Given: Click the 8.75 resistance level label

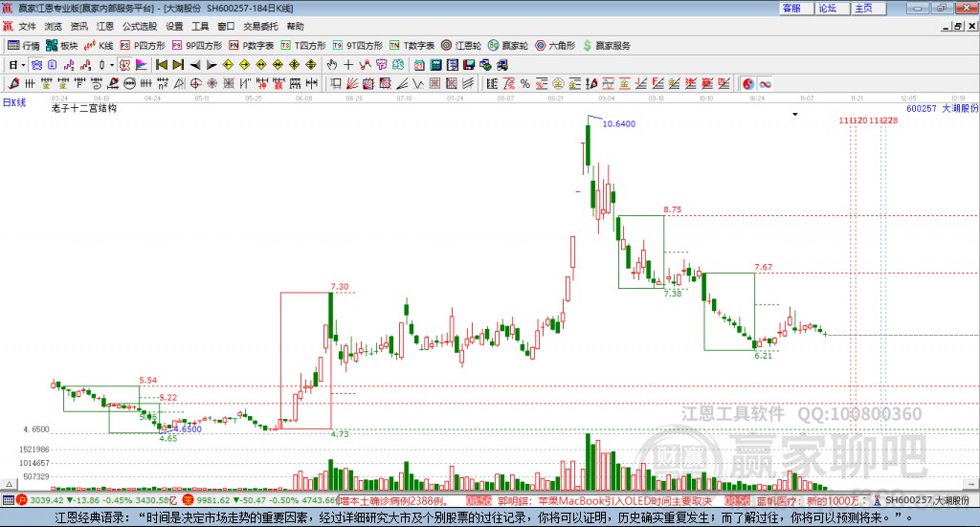Looking at the screenshot, I should 673,209.
